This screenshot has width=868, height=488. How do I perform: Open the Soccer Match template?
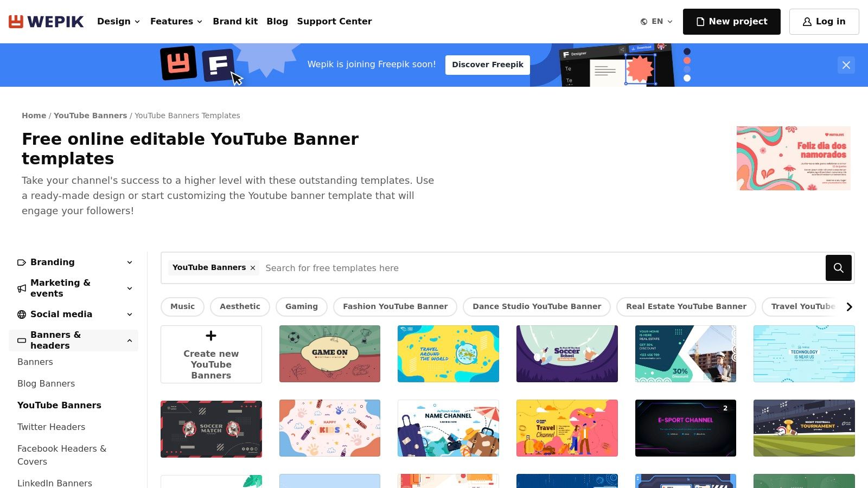211,429
